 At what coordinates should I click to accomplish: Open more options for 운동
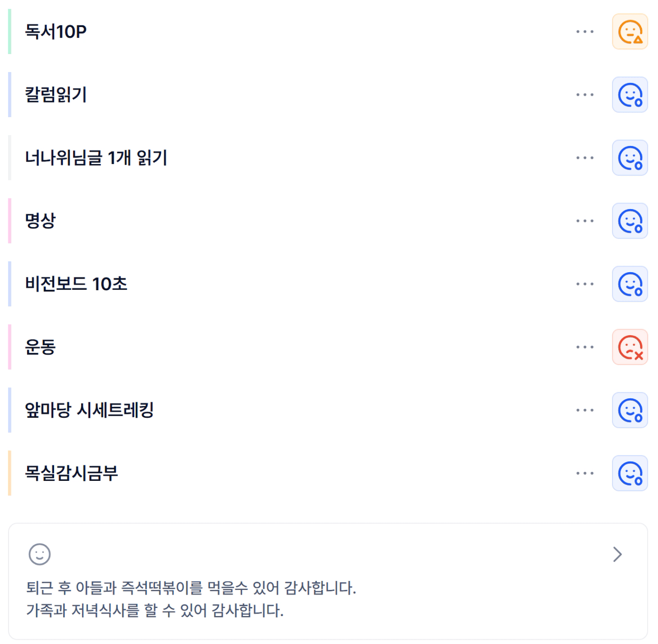[x=584, y=347]
